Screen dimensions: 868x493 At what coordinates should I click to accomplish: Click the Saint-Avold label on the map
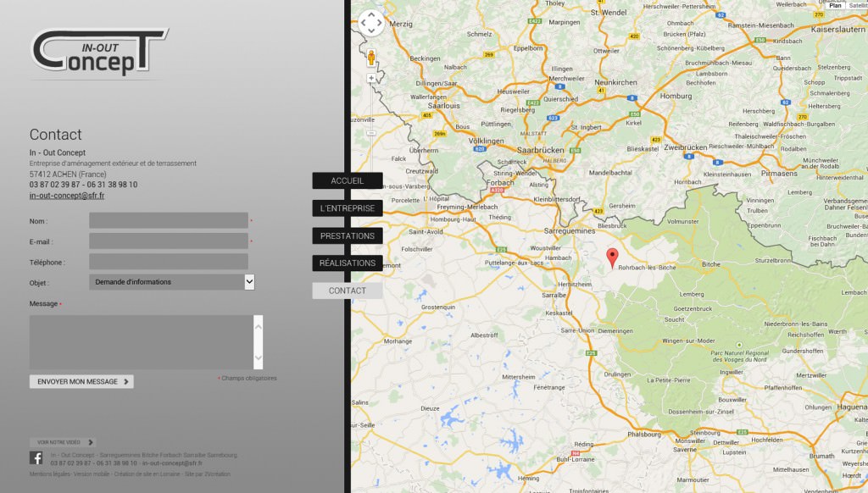(426, 232)
